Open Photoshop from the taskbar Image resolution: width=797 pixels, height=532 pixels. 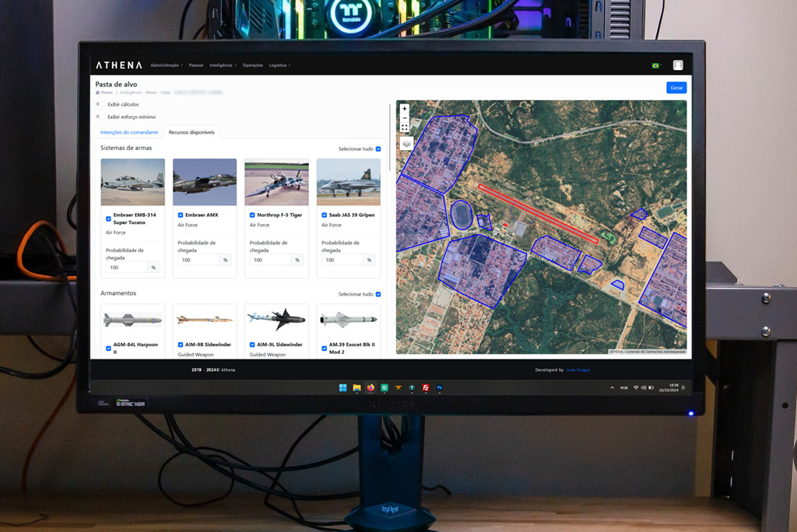coord(440,387)
